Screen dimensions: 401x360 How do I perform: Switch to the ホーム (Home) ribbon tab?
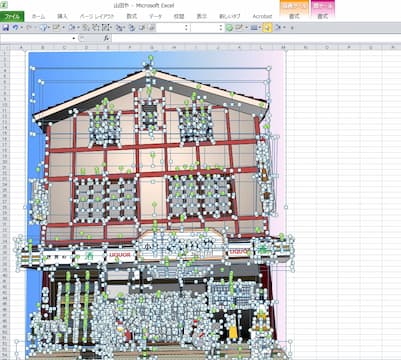[39, 16]
